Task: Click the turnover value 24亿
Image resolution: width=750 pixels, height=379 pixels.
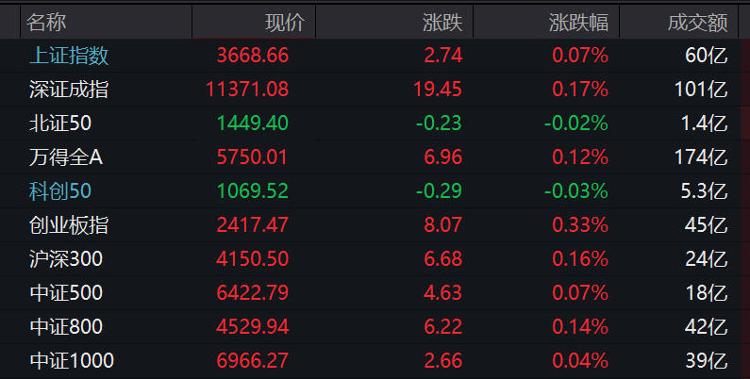Action: (x=706, y=259)
